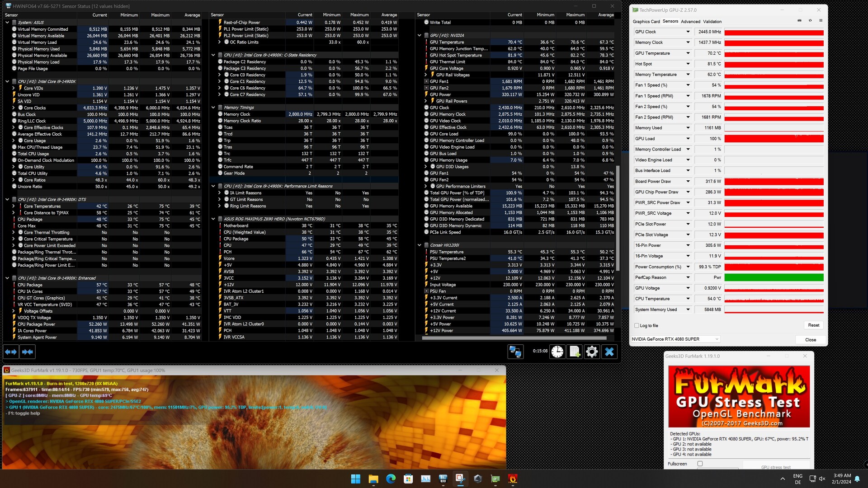Click the blue X close sensors icon
Viewport: 868px width, 488px height.
[x=609, y=352]
